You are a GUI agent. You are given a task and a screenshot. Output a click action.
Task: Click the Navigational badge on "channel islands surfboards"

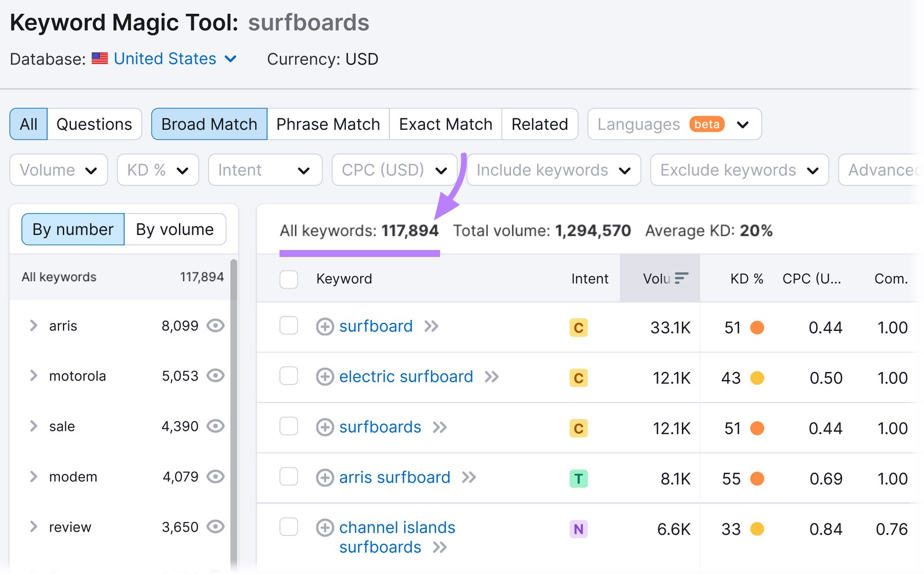578,528
